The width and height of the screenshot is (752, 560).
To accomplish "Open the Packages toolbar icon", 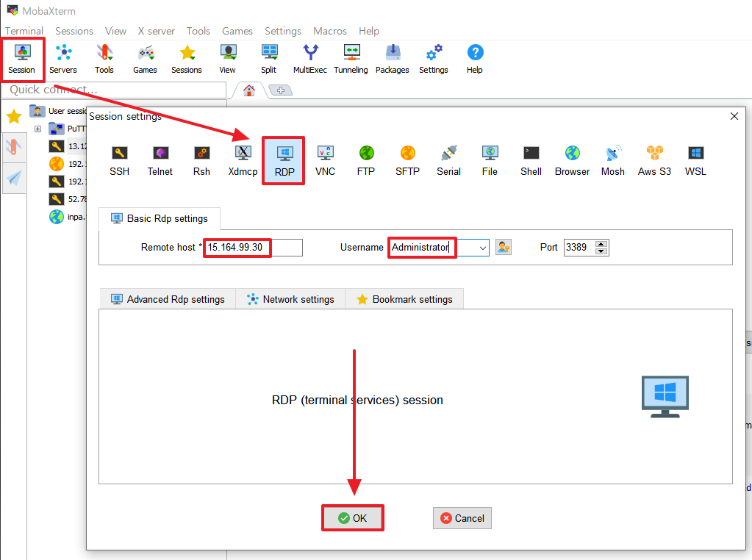I will click(x=393, y=59).
